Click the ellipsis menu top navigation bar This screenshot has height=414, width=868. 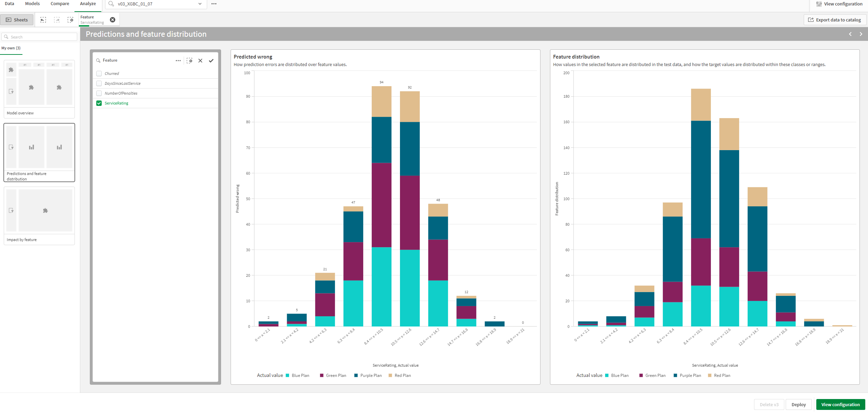click(x=214, y=4)
